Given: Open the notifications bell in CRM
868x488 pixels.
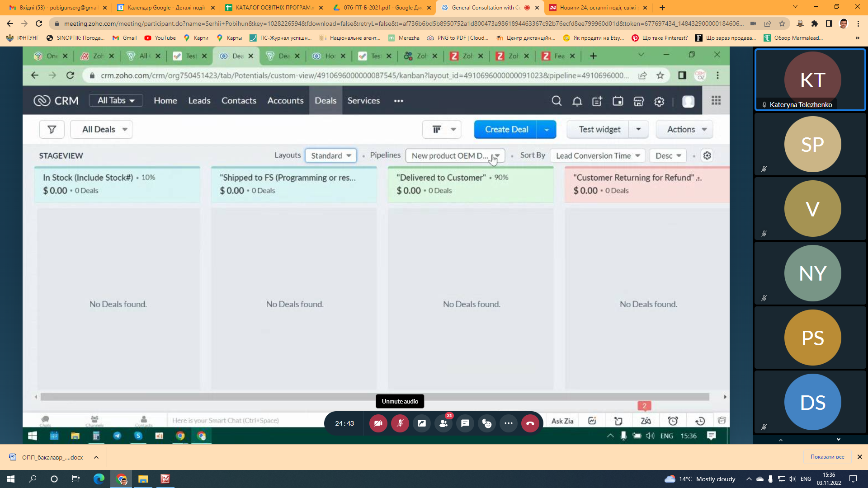Looking at the screenshot, I should click(x=577, y=101).
